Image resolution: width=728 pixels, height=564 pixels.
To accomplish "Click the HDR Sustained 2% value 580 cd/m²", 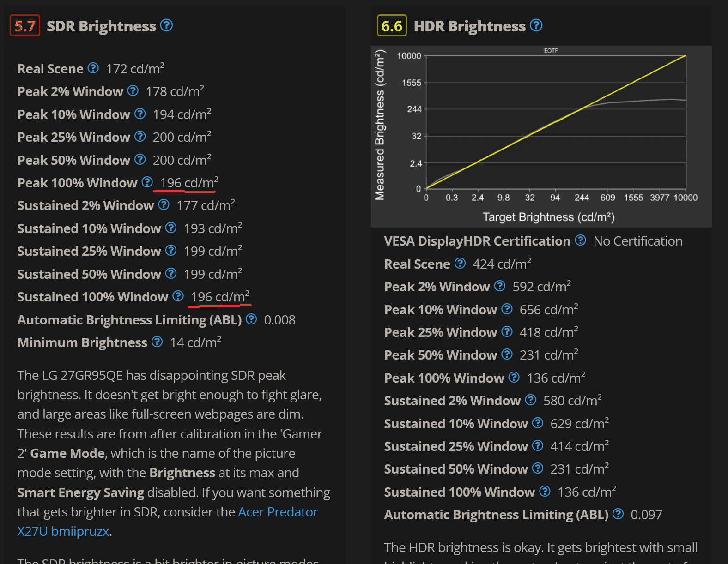I will coord(572,400).
